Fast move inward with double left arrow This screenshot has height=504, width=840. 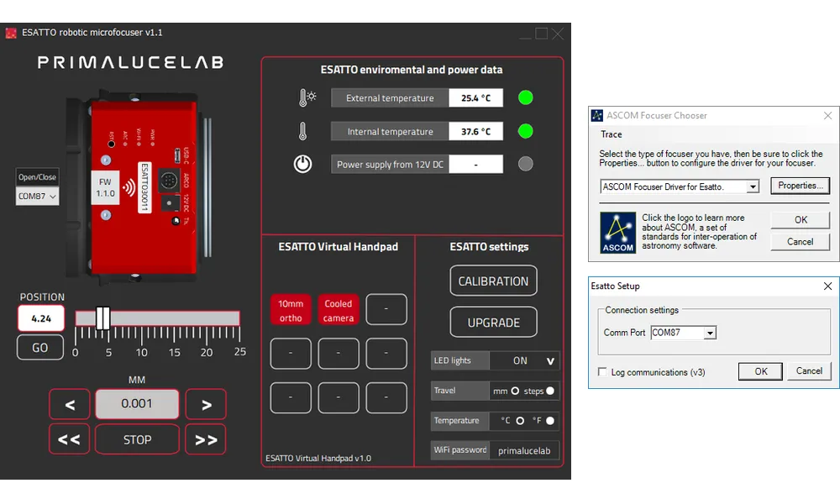(70, 439)
